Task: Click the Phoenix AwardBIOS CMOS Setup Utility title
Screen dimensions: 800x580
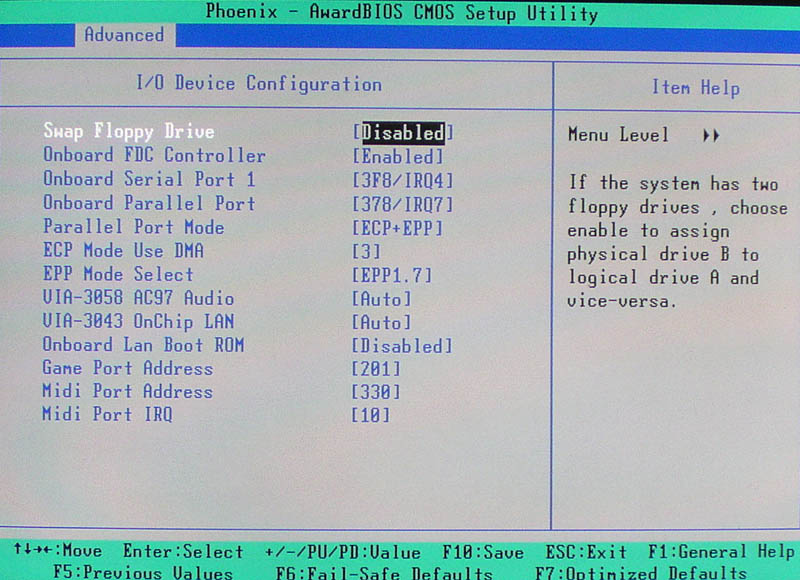Action: pyautogui.click(x=402, y=12)
